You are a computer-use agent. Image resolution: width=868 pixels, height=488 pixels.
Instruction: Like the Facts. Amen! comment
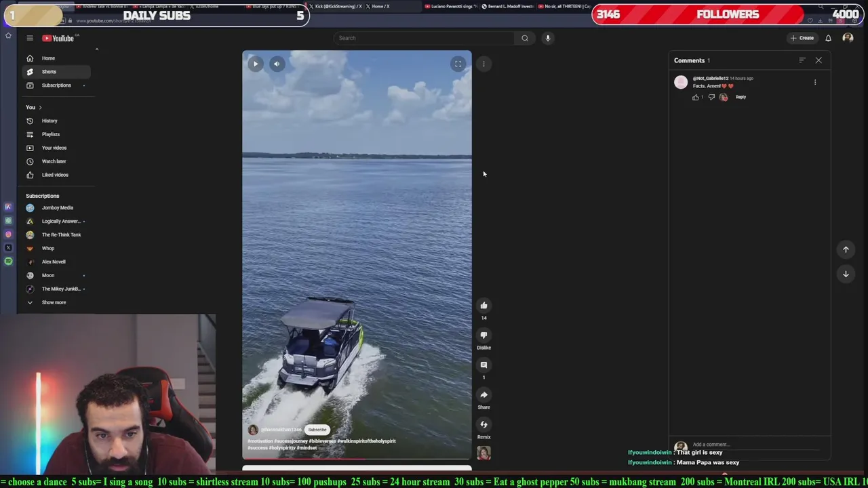695,98
